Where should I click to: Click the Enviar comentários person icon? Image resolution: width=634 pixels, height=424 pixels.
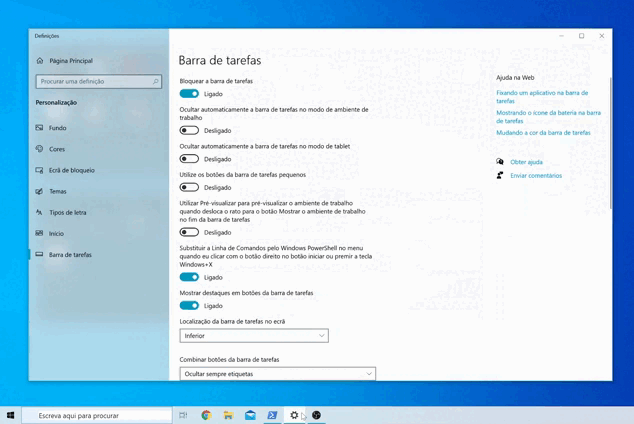click(500, 175)
